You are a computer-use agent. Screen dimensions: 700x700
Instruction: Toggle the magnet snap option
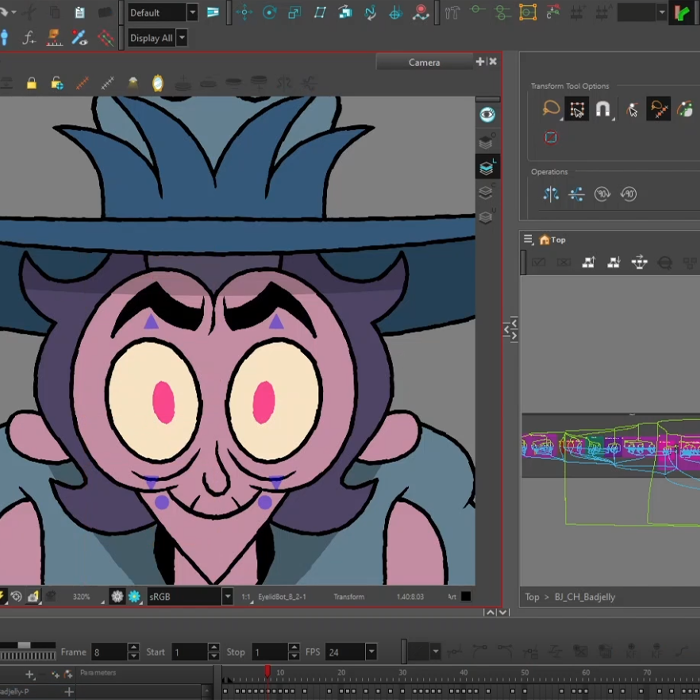[603, 108]
